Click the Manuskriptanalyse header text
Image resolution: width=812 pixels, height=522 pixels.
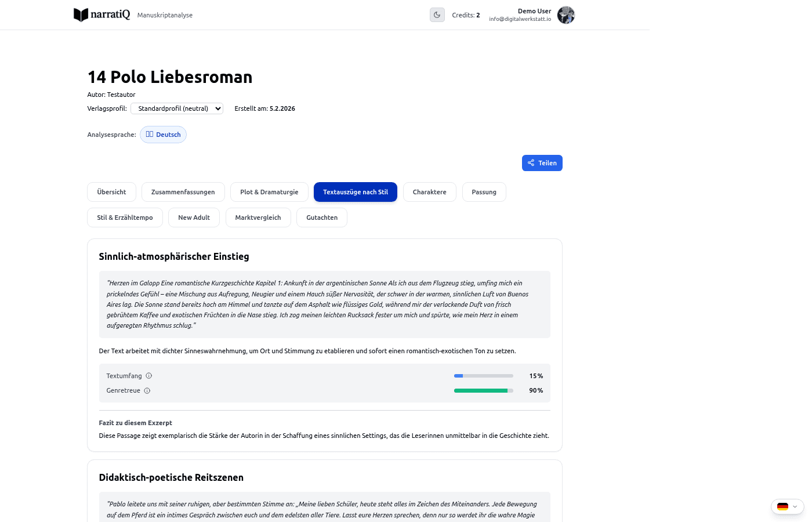(x=165, y=15)
